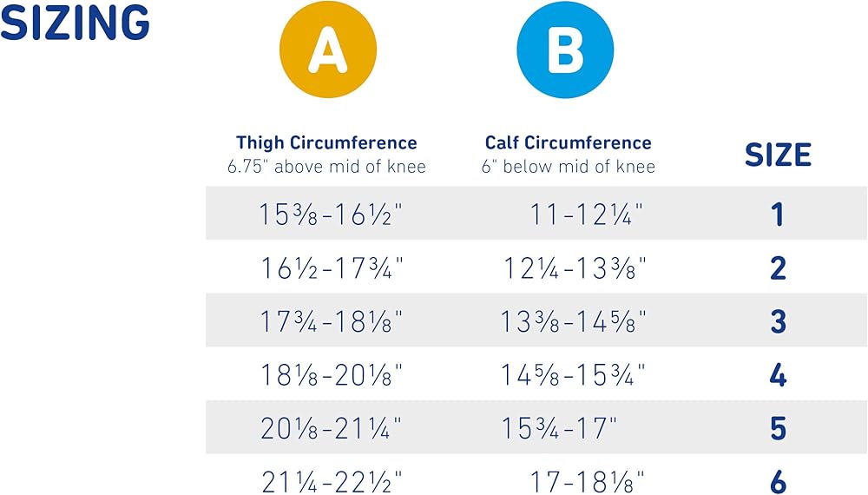Select size 2 in the table
868x495 pixels.
778,268
